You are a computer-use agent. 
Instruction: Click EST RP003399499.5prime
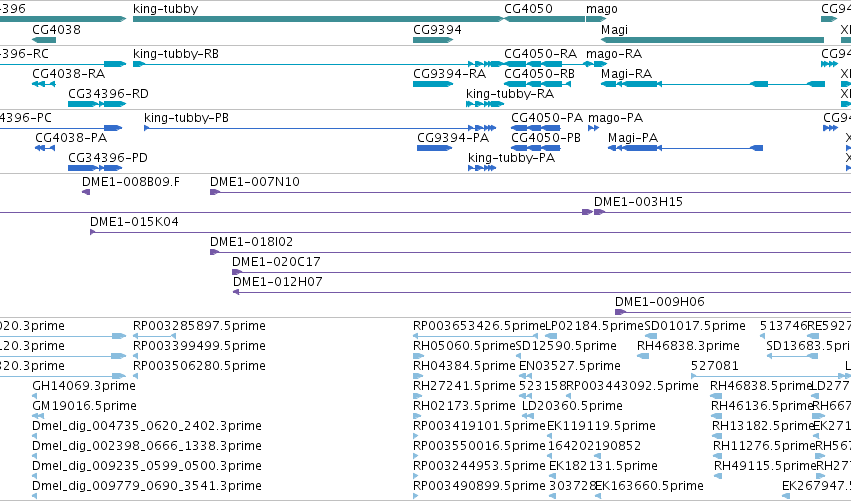click(x=136, y=356)
